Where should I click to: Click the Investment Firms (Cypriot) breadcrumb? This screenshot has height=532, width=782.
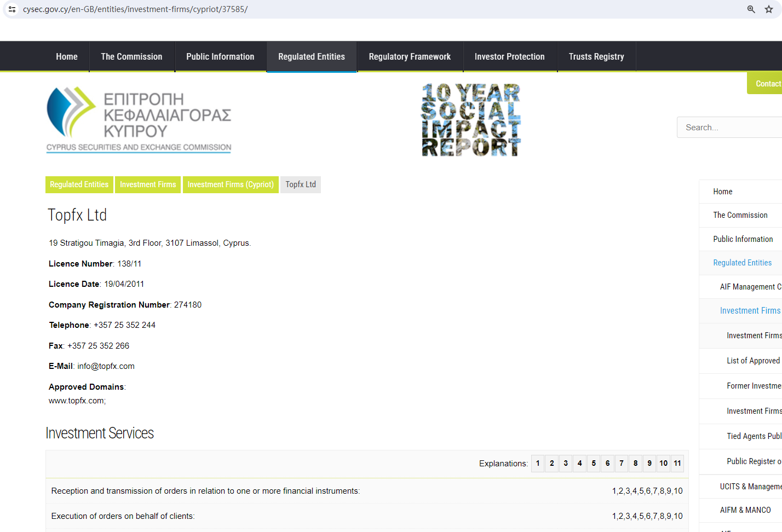point(231,184)
